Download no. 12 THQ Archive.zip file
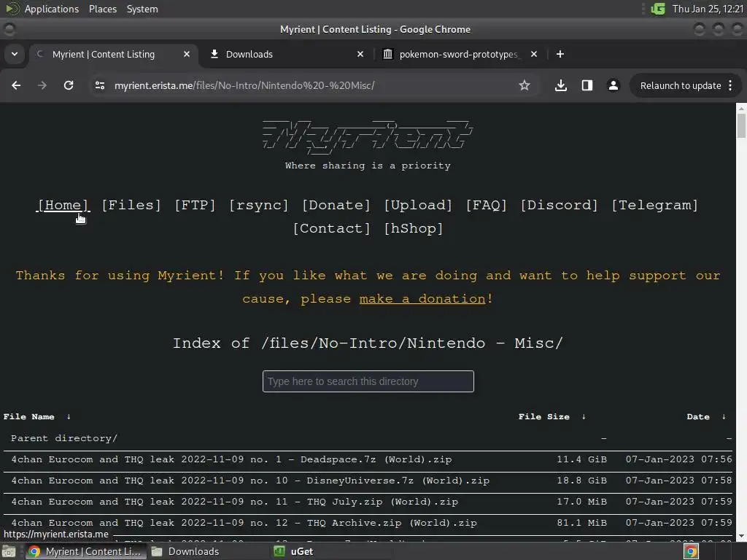This screenshot has height=560, width=747. (x=244, y=523)
